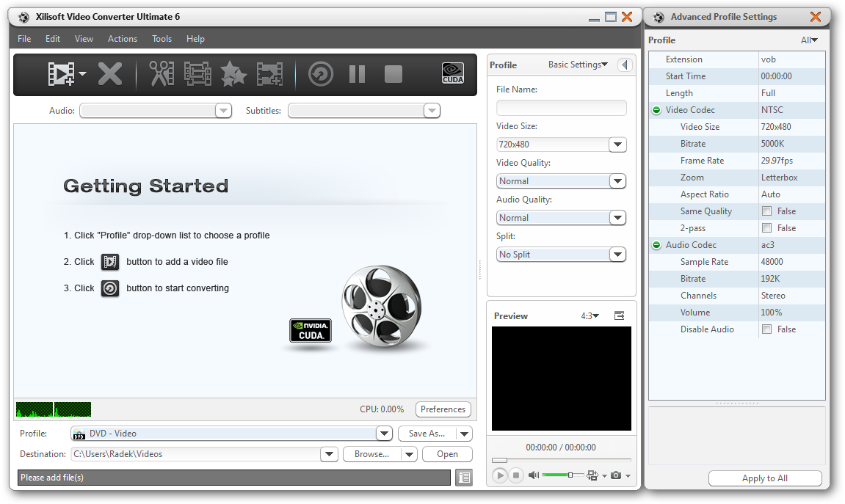
Task: Select the Clip scissors tool
Action: [161, 74]
